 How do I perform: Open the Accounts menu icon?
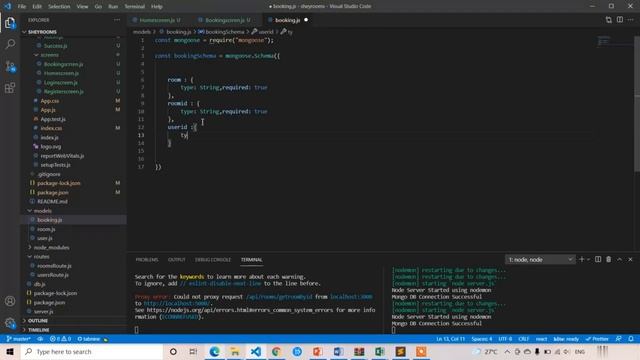[10, 301]
